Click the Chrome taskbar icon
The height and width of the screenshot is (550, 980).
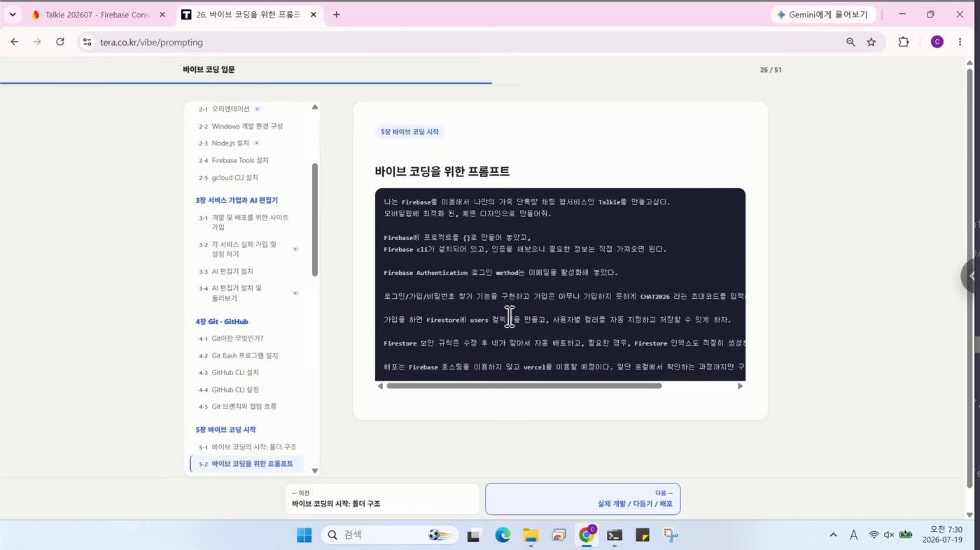587,535
